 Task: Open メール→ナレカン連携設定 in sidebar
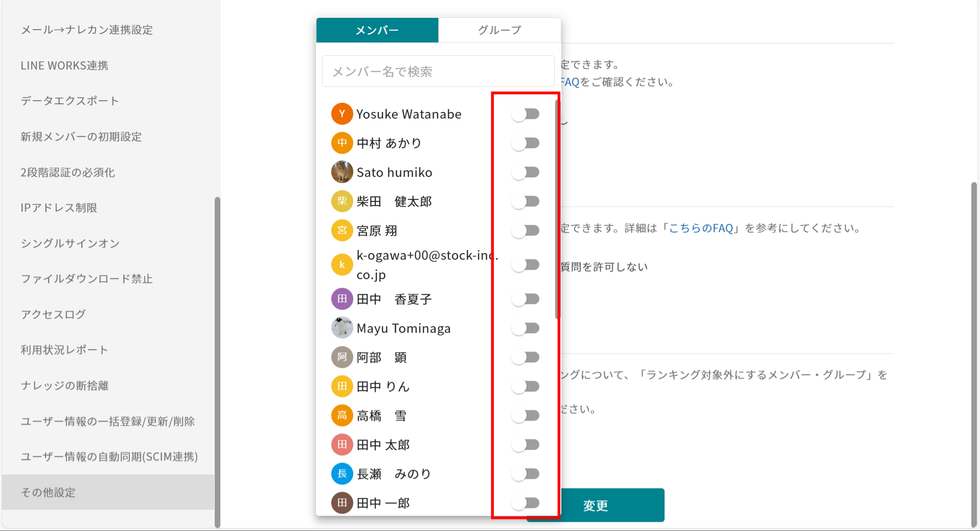pyautogui.click(x=87, y=30)
